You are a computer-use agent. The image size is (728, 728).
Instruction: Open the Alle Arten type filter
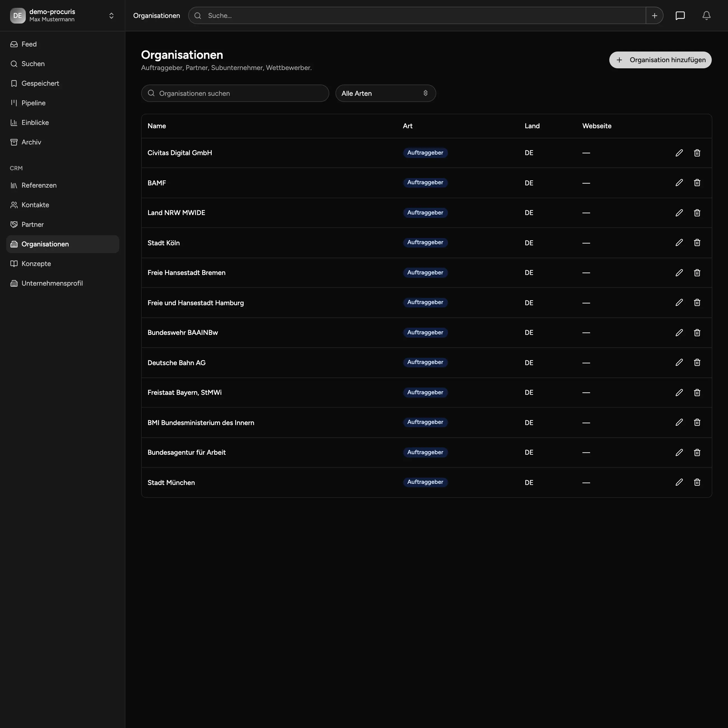click(x=386, y=93)
